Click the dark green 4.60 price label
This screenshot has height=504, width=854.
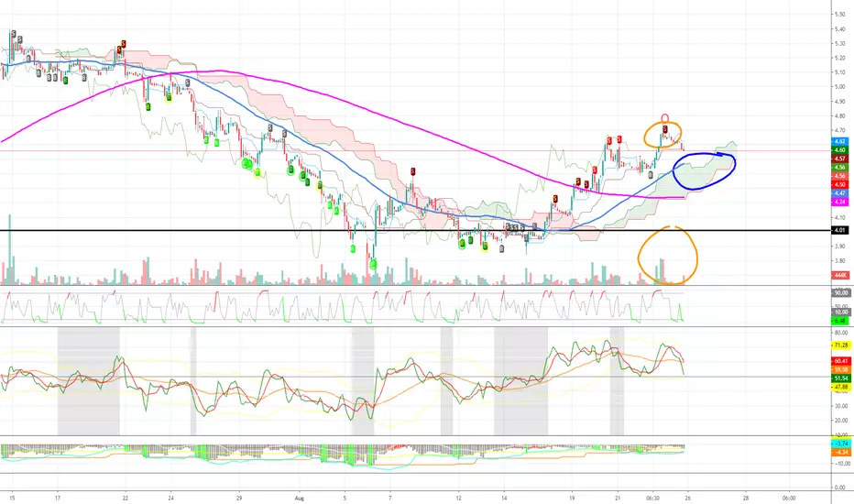pos(839,150)
